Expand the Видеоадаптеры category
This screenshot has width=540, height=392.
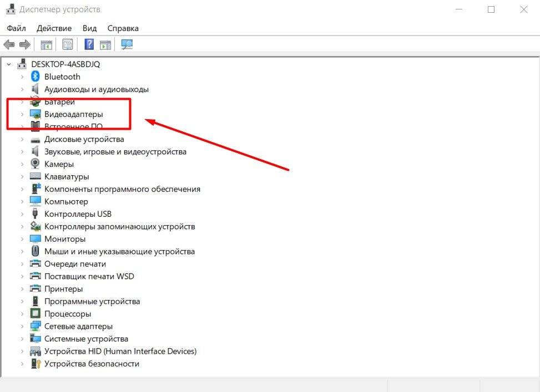[22, 114]
